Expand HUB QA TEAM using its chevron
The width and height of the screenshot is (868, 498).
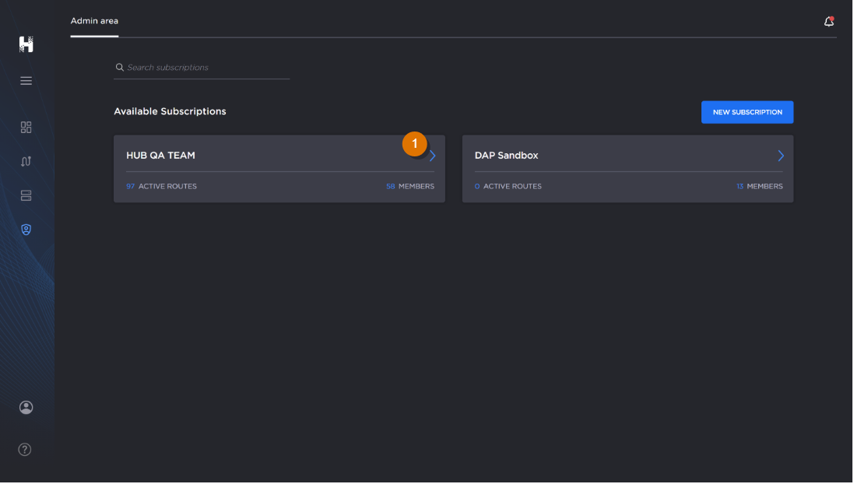point(433,156)
